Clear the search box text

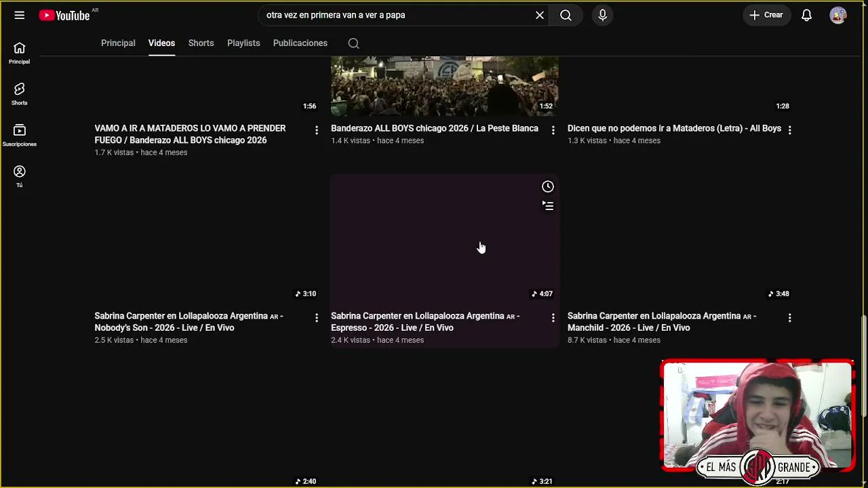[x=540, y=15]
